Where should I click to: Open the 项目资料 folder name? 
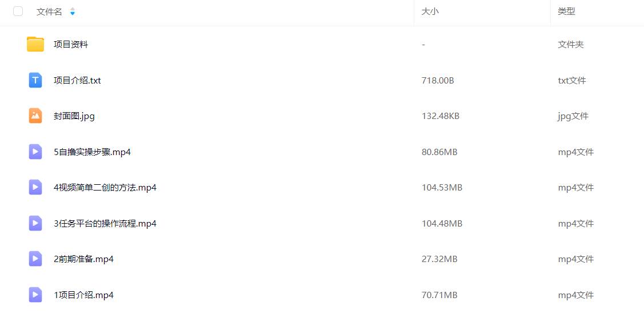[71, 45]
